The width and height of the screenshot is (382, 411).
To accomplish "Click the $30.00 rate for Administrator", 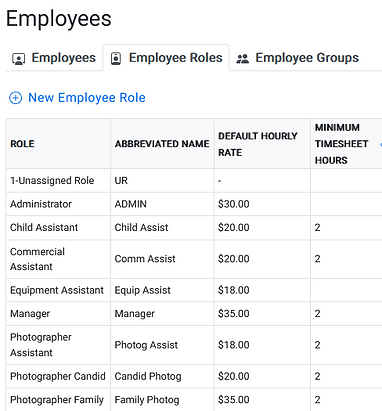I will [x=234, y=204].
